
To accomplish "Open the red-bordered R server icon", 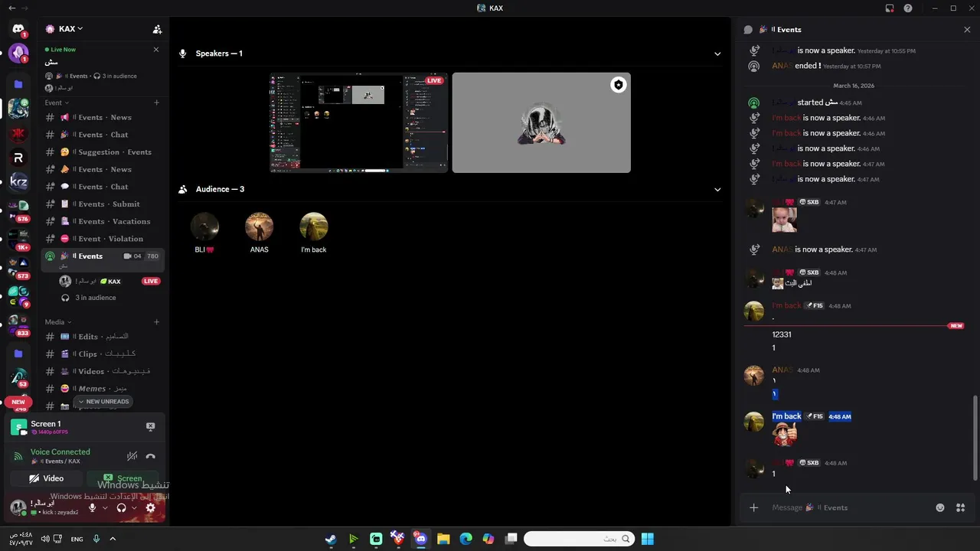I will [x=18, y=158].
